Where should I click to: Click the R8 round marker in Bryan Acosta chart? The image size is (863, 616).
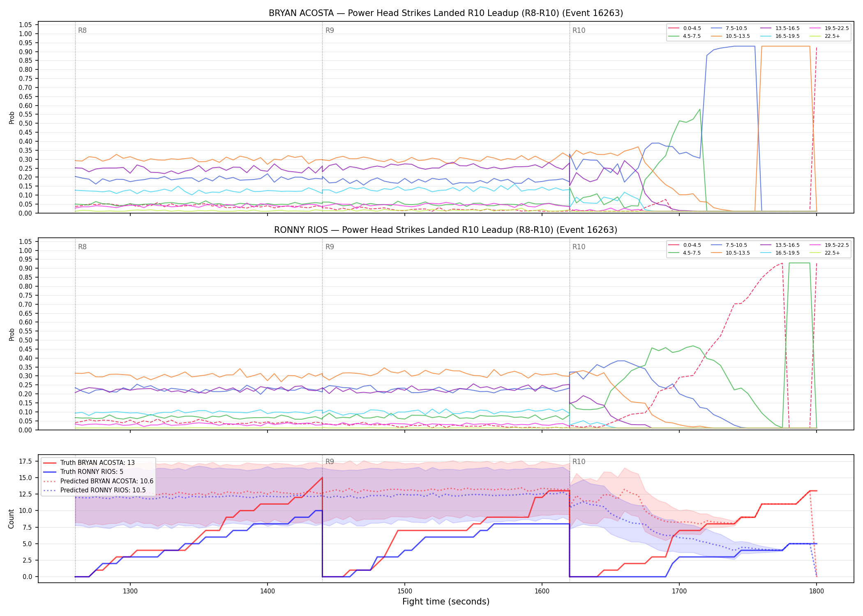82,30
